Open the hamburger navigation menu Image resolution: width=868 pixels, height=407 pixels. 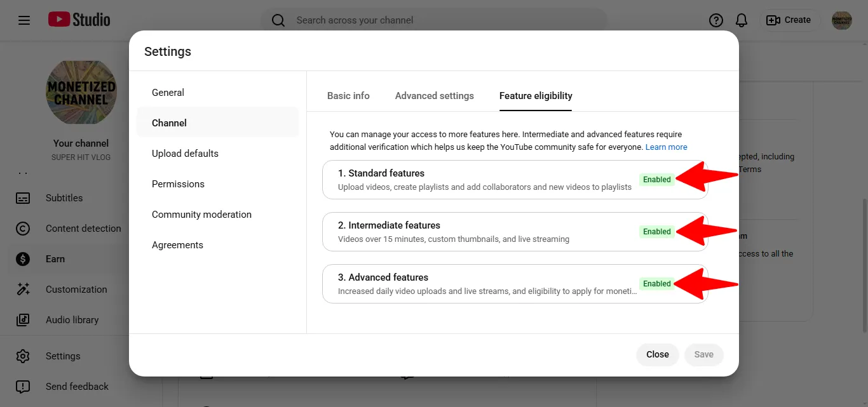click(24, 20)
